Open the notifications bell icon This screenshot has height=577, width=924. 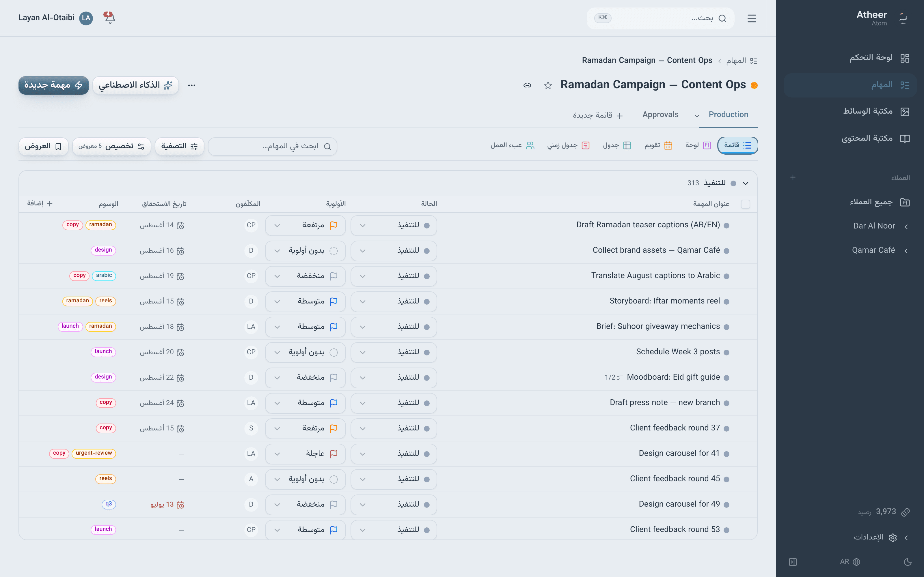(110, 18)
